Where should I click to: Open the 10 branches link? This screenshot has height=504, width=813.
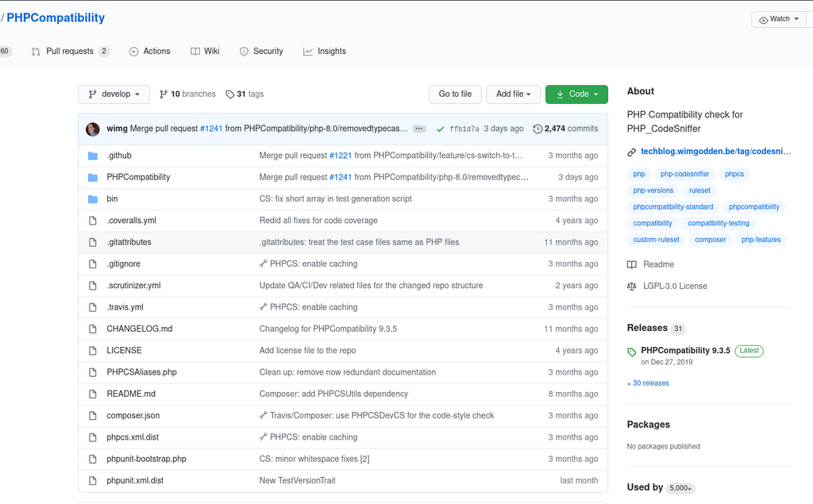[187, 94]
